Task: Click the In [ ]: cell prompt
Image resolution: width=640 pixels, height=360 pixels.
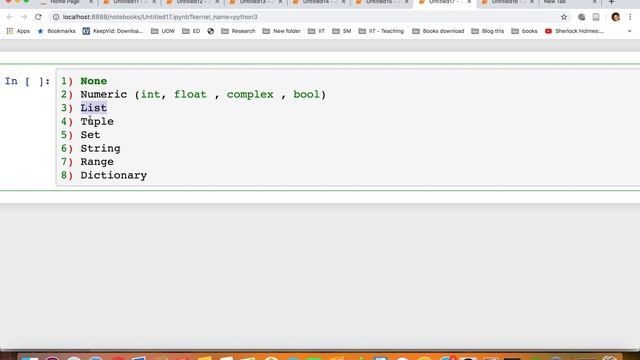Action: pos(27,81)
